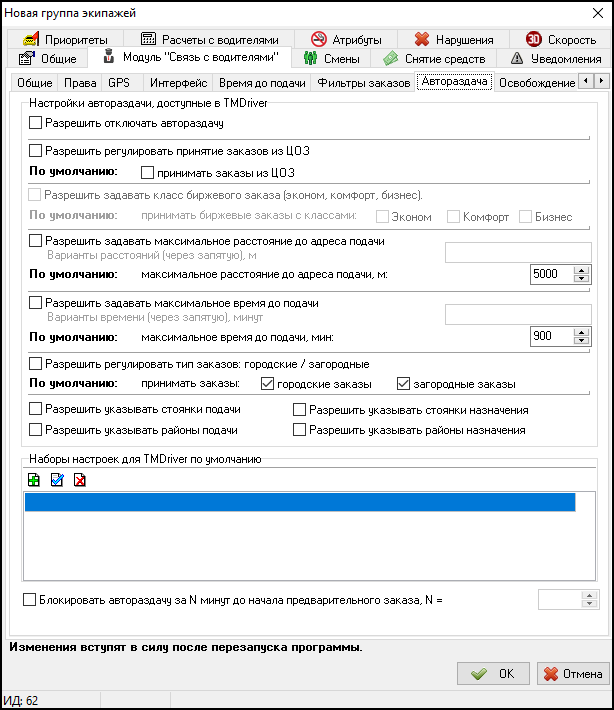
Task: Open the top-row Общие tab
Action: point(48,58)
